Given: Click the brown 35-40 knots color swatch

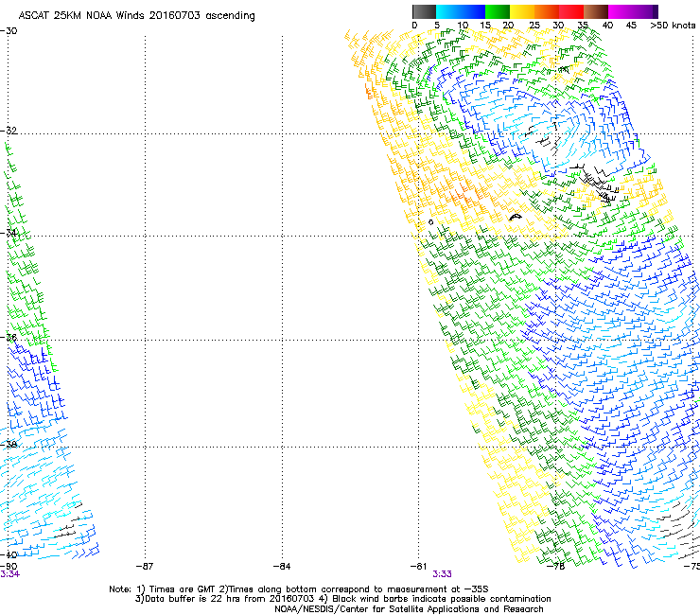Looking at the screenshot, I should click(596, 11).
